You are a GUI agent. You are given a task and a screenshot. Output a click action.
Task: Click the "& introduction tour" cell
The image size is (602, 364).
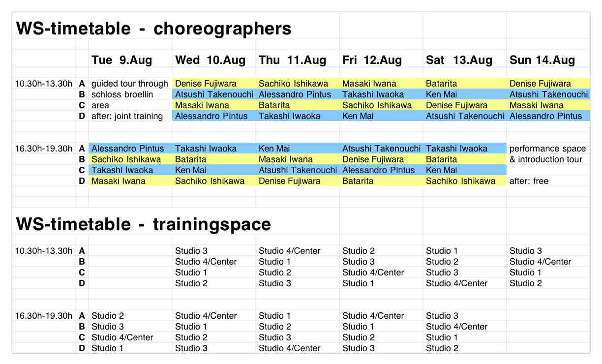click(x=546, y=159)
